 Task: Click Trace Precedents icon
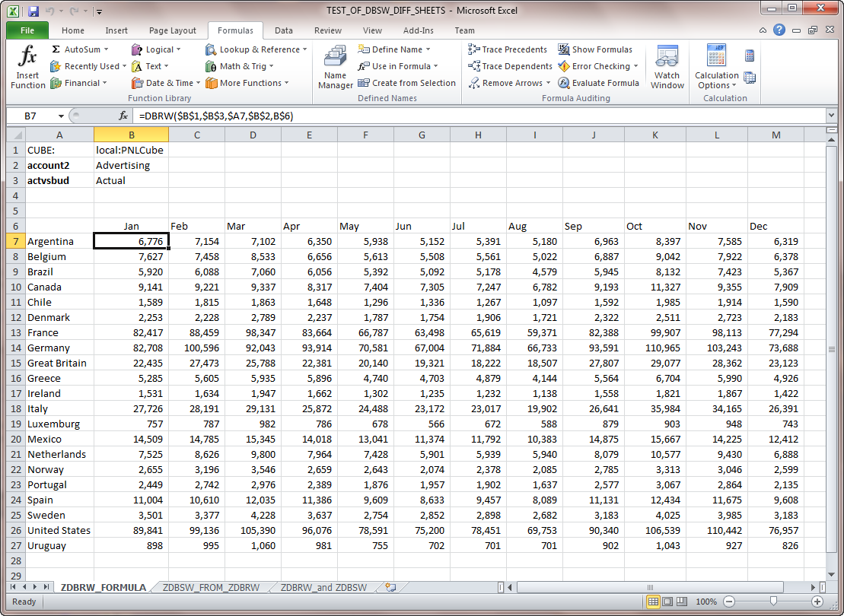[507, 49]
